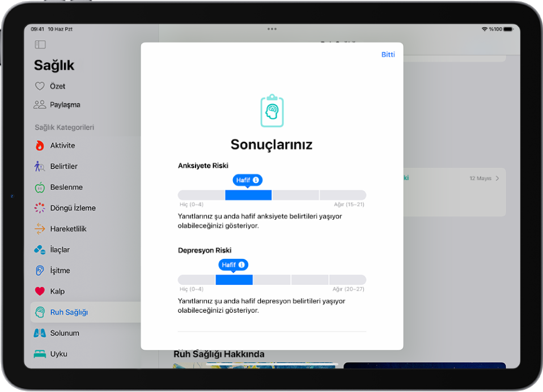Tap the Ağır (20–27) scale label
The height and width of the screenshot is (392, 543).
click(349, 289)
